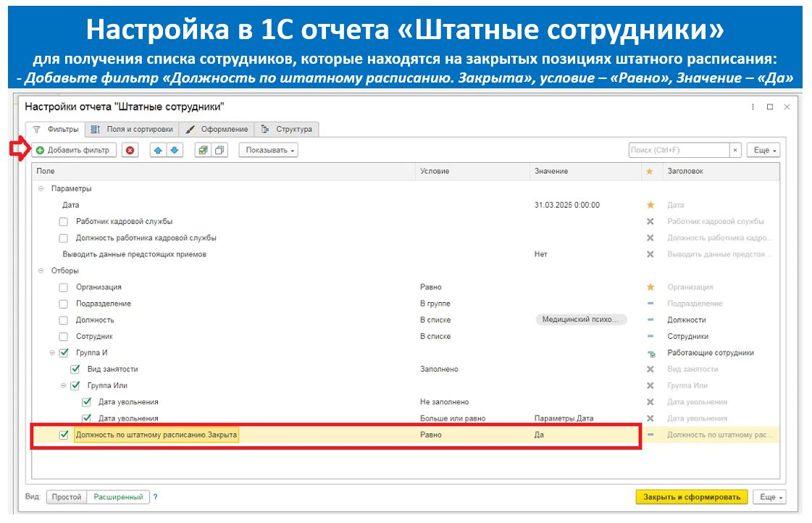Click the Медицинский психо... value chip
Image resolution: width=812 pixels, height=523 pixels.
coord(581,319)
